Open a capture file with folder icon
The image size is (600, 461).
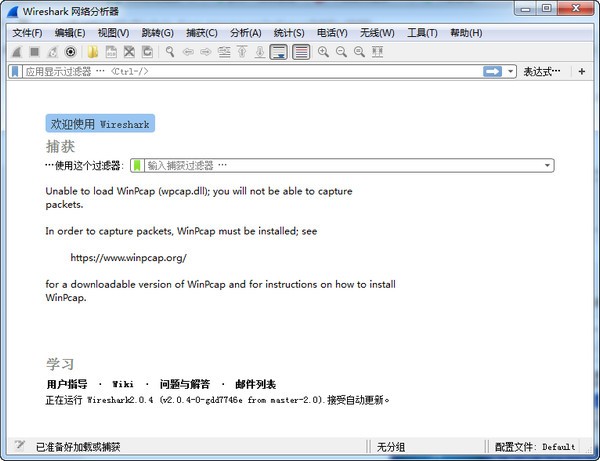click(92, 51)
